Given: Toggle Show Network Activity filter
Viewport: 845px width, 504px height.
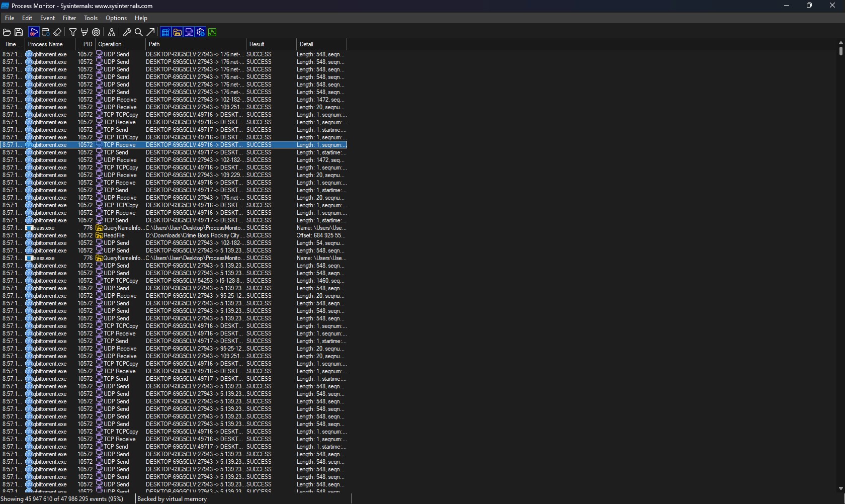Looking at the screenshot, I should (x=189, y=32).
